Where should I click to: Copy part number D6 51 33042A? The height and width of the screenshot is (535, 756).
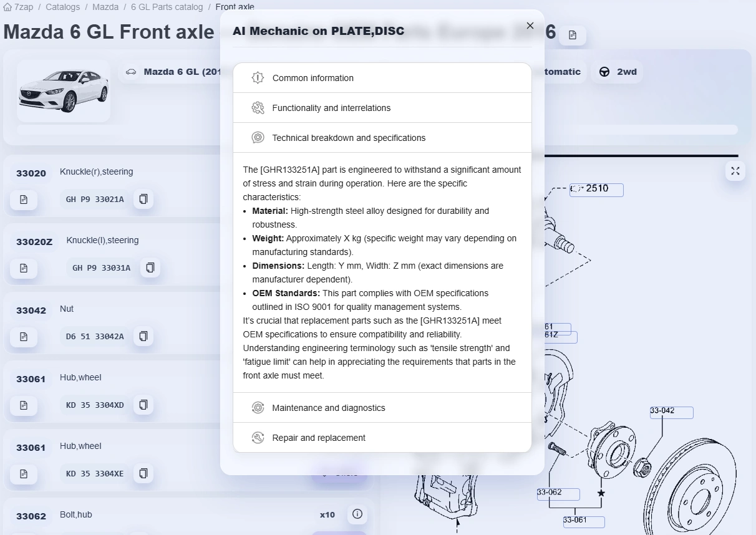[143, 337]
